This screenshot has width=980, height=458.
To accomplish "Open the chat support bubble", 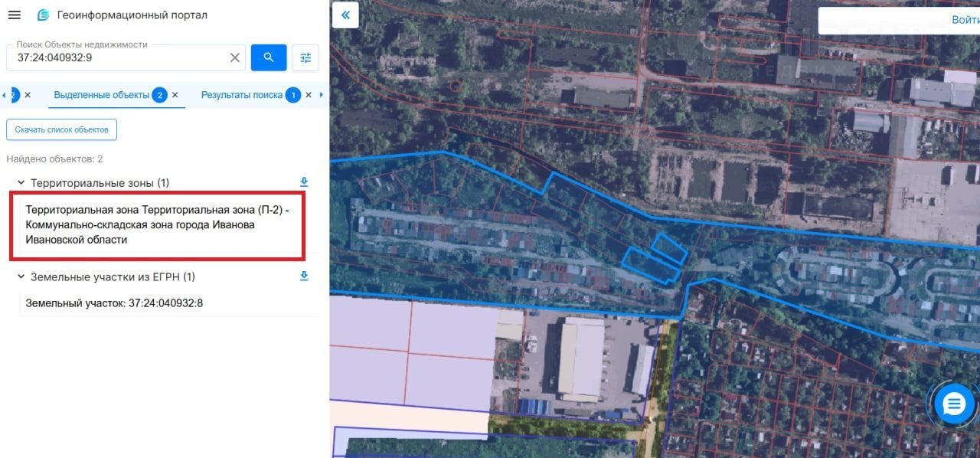I will [x=954, y=404].
